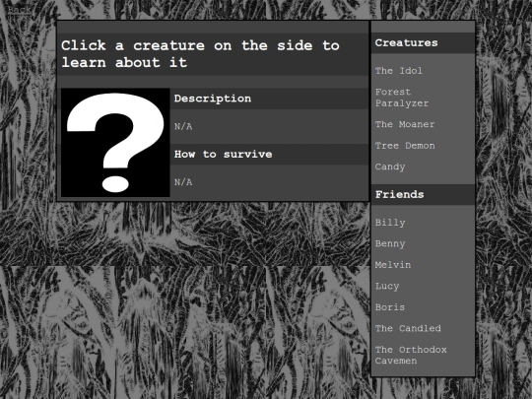Open the Forest Paralyzer entry
Screen dimensions: 532x399
tap(402, 98)
